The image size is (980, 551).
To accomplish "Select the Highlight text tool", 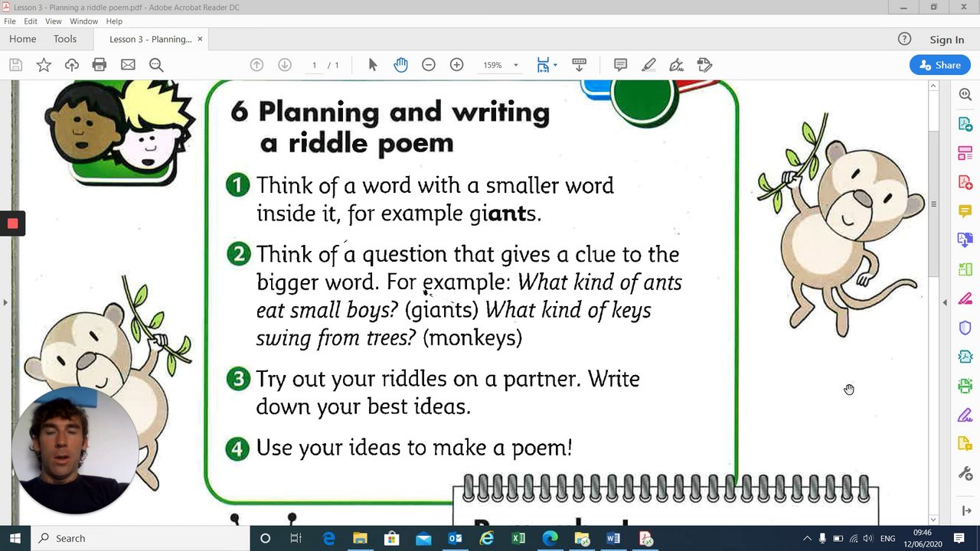I will coord(648,65).
